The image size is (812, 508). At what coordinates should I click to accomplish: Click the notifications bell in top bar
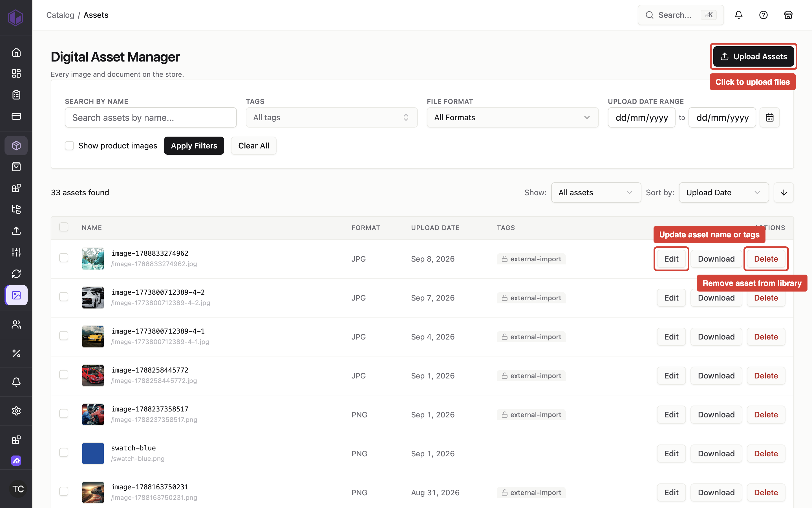click(x=738, y=15)
